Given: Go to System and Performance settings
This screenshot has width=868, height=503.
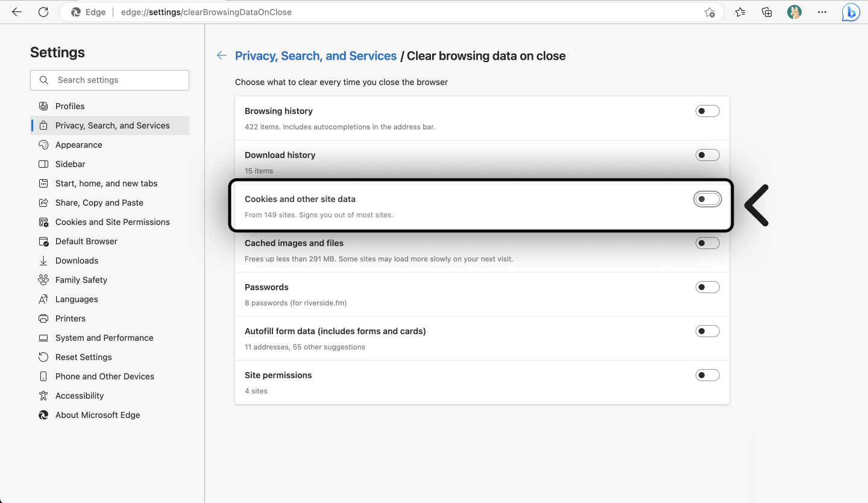Looking at the screenshot, I should pos(104,338).
